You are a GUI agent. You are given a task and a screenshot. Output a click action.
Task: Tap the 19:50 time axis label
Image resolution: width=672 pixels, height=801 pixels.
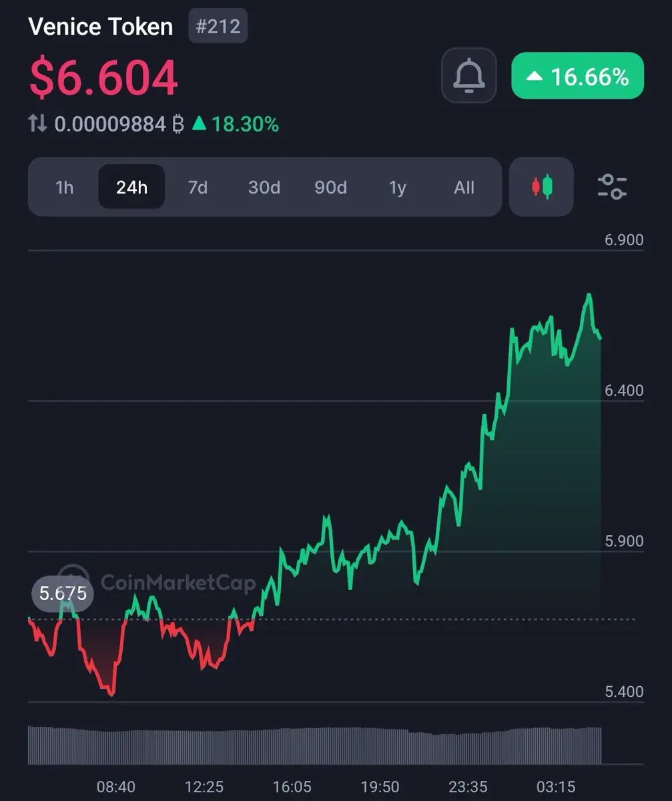(380, 787)
